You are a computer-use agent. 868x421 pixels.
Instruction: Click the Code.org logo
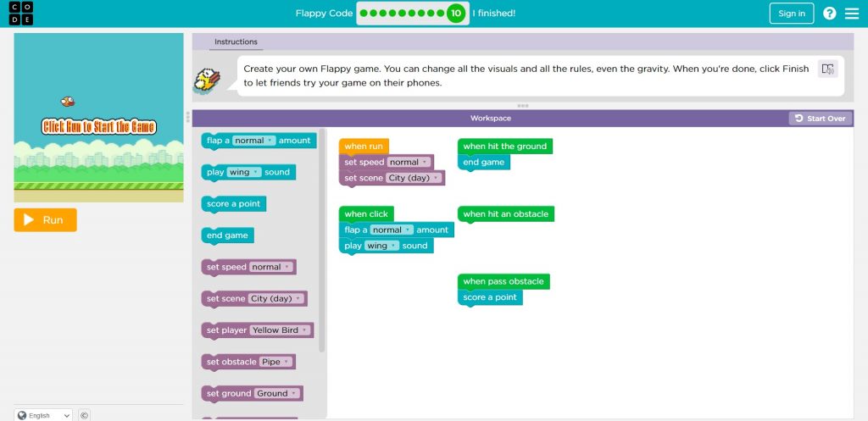pos(21,14)
